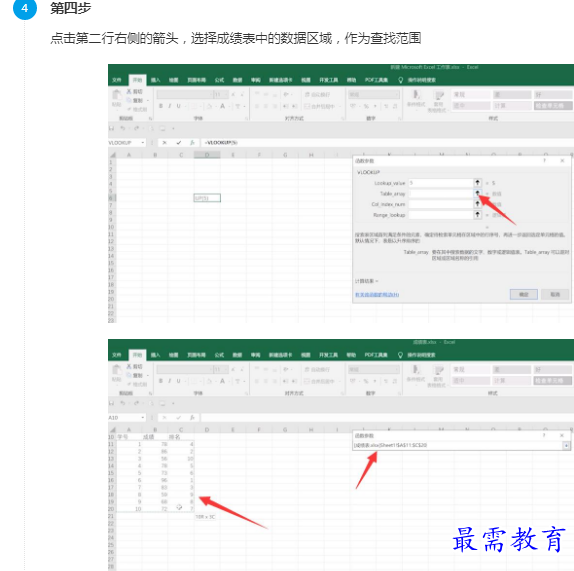Click the '差' cell style swatch in the upper Excel
This screenshot has height=571, width=574.
coord(512,94)
